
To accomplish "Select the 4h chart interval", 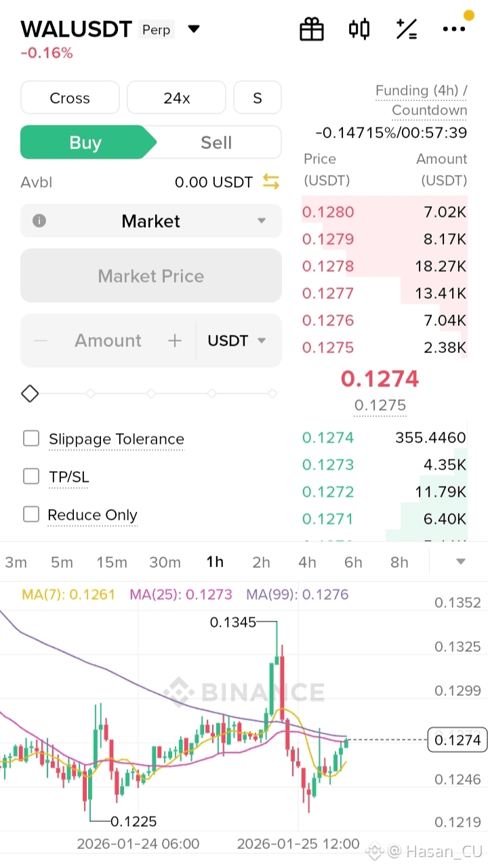I will [x=307, y=562].
